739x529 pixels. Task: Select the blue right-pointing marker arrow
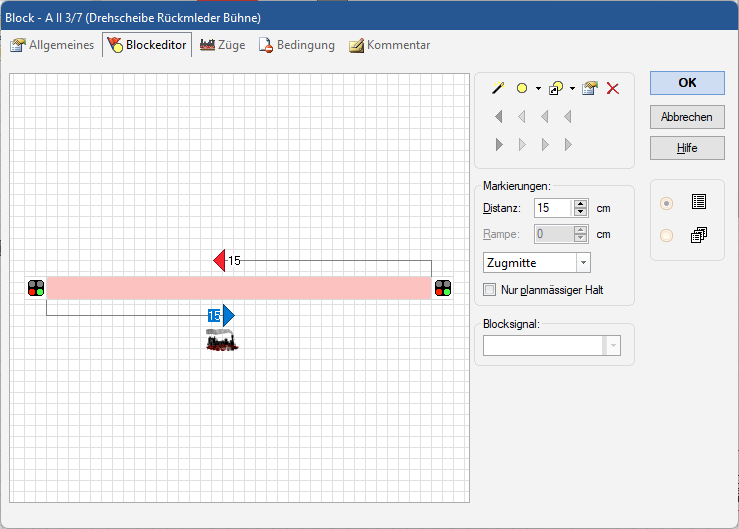pyautogui.click(x=228, y=315)
